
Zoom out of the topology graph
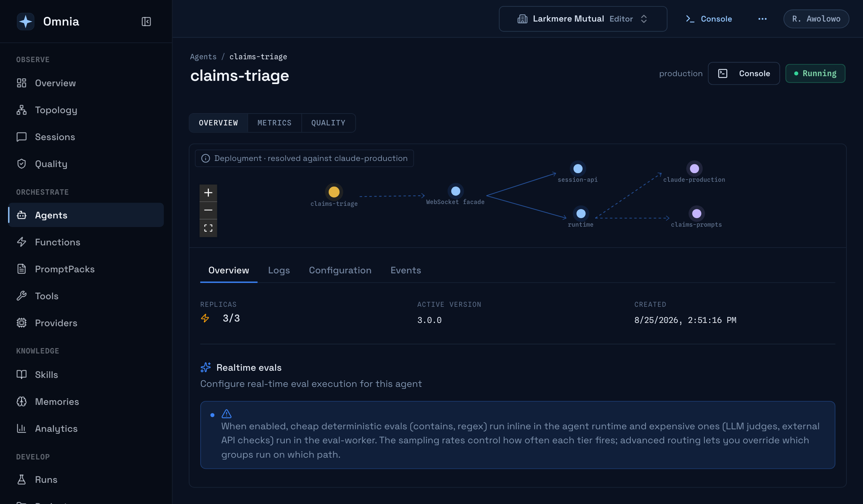[208, 210]
